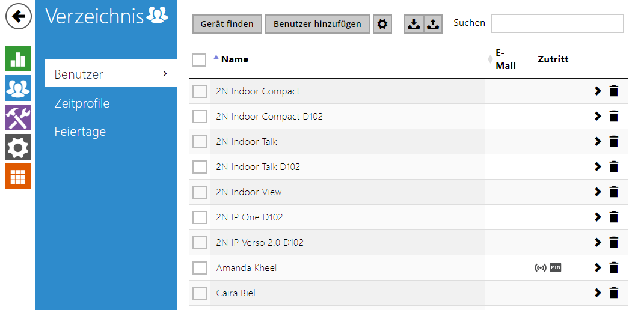Click the back arrow icon
This screenshot has height=310, width=644.
click(19, 16)
